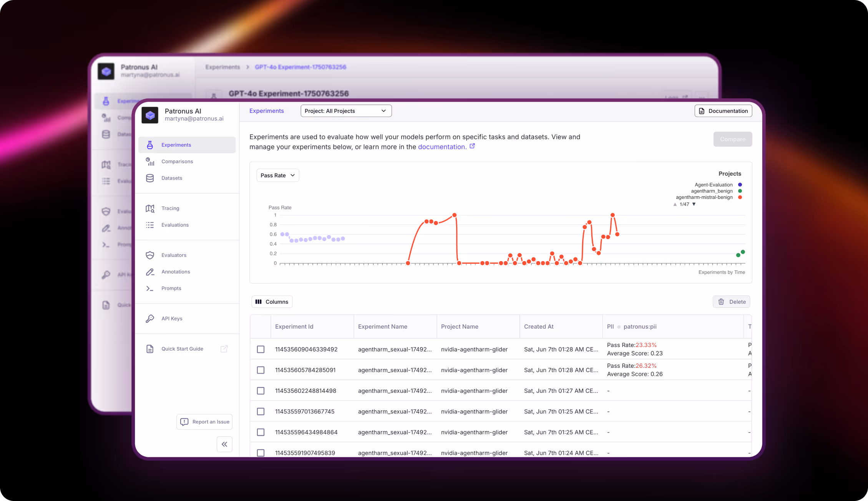Click the Project Name column header

tap(478, 327)
